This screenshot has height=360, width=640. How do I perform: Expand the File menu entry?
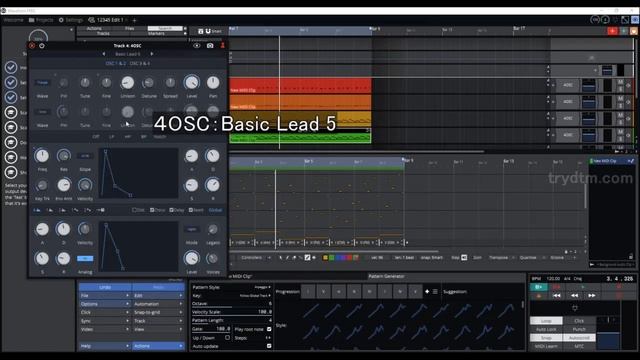(x=104, y=296)
